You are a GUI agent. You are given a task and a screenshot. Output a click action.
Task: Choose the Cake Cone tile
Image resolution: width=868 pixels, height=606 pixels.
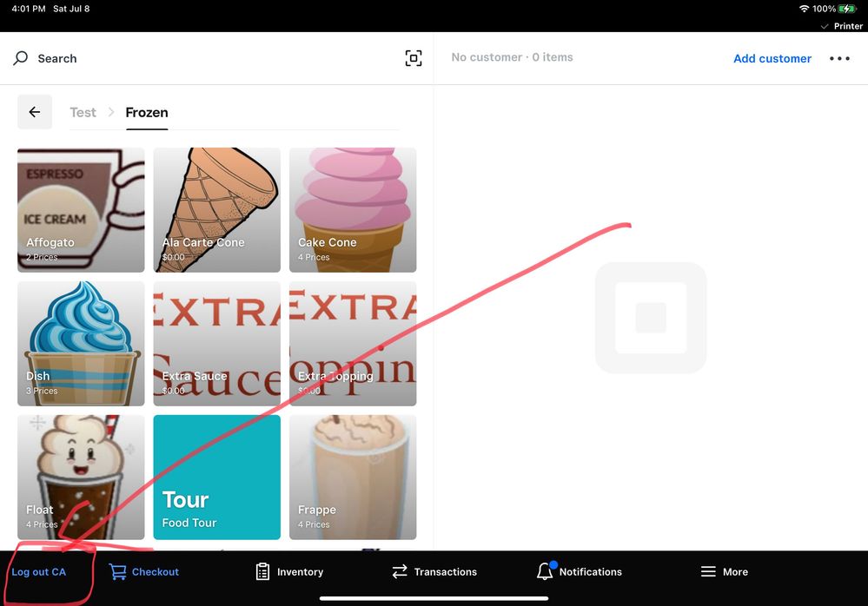[352, 209]
